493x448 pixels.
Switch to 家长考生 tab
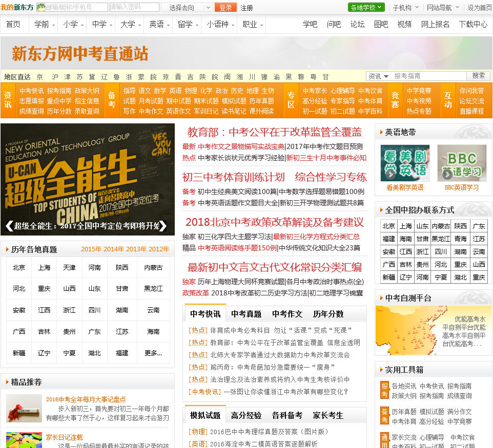click(328, 415)
